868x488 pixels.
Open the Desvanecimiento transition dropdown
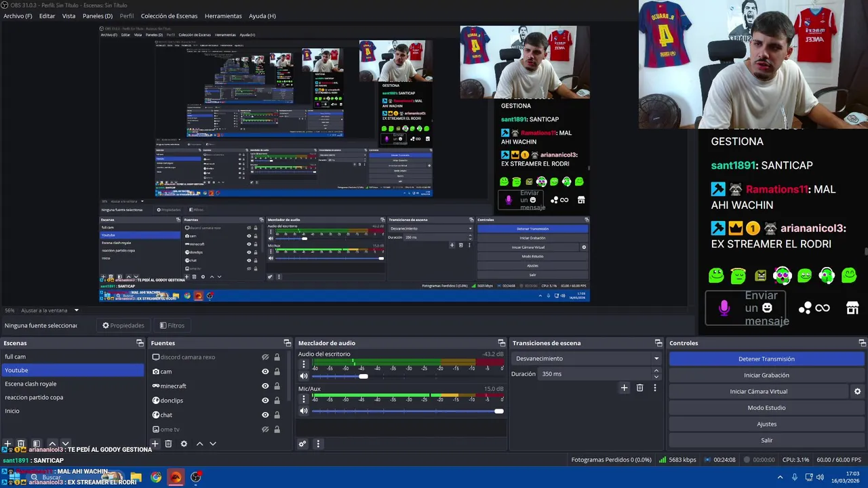[x=587, y=359]
